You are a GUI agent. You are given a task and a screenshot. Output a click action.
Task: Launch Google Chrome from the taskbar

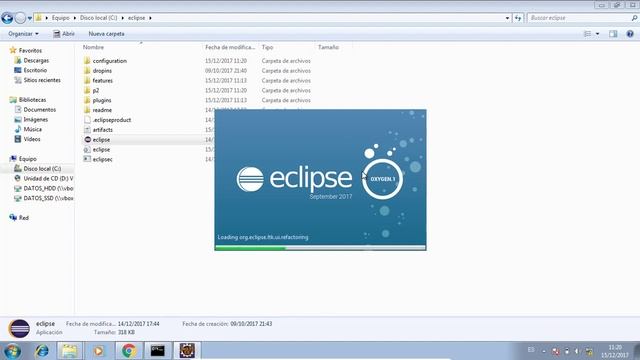[129, 351]
